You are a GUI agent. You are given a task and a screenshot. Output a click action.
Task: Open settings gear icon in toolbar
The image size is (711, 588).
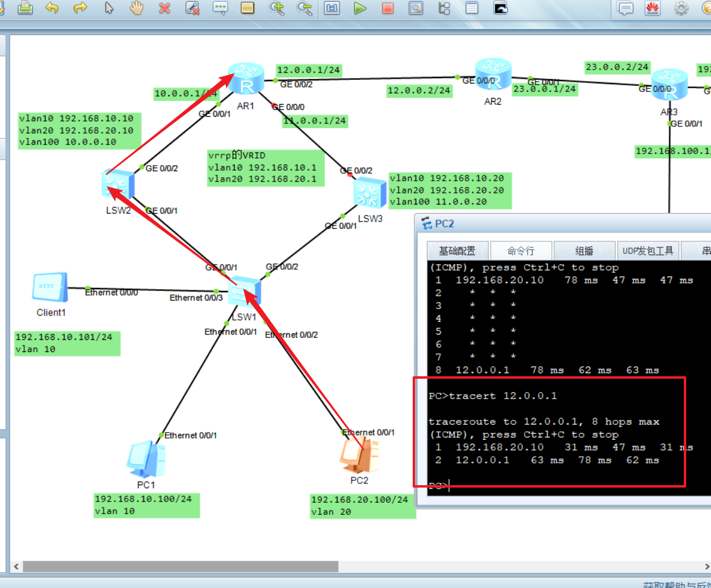coord(681,8)
